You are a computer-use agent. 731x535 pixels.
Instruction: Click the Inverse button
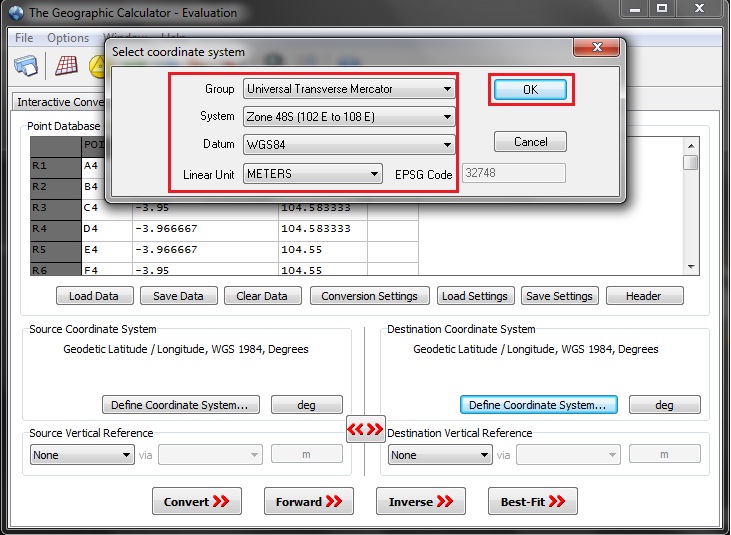(x=421, y=501)
